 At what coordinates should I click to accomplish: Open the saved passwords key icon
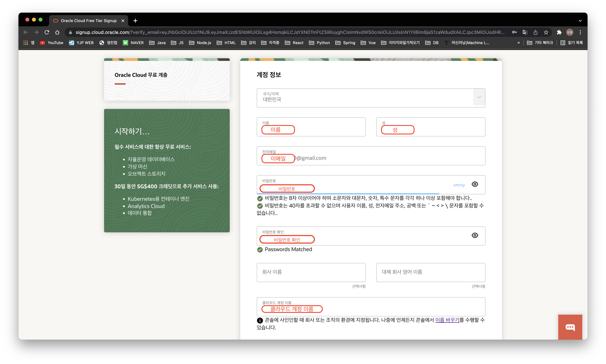pos(514,32)
